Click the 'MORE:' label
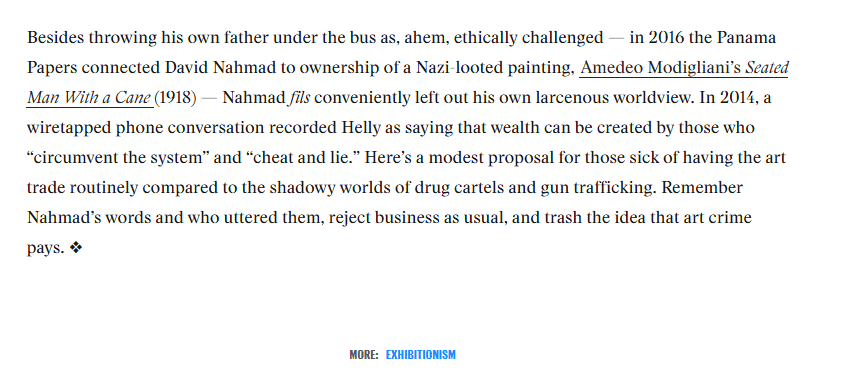850x386 pixels. click(x=364, y=355)
